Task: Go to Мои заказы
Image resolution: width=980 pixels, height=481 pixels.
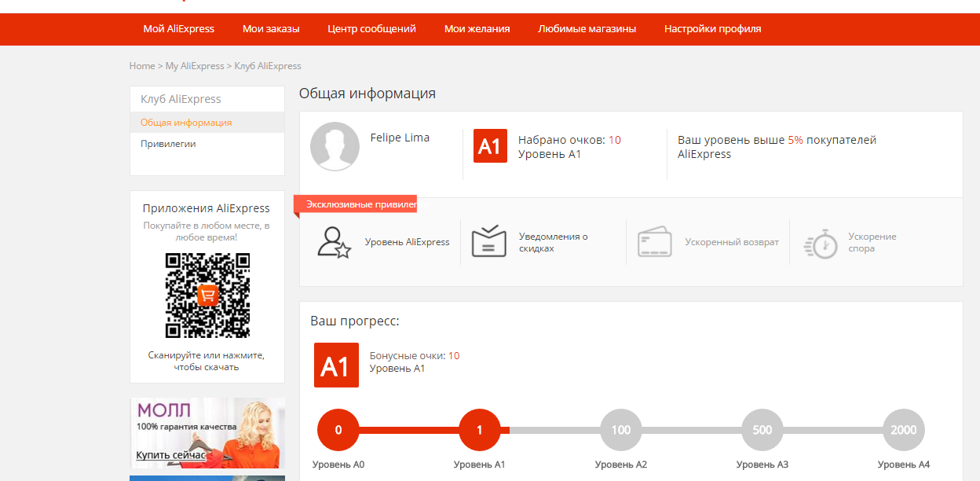Action: click(x=271, y=29)
